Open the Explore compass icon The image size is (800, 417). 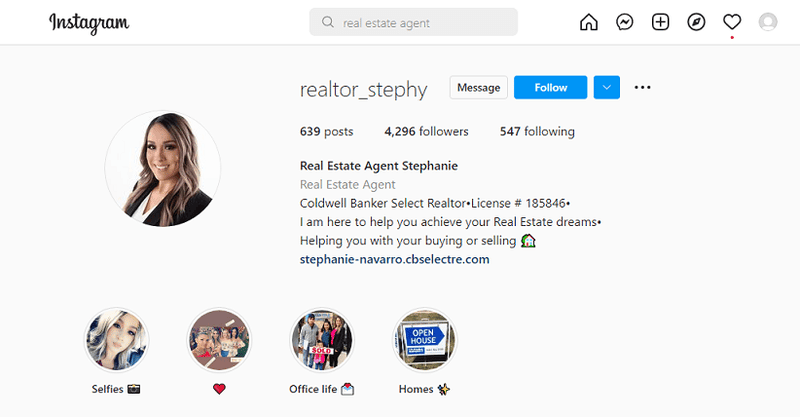click(696, 22)
